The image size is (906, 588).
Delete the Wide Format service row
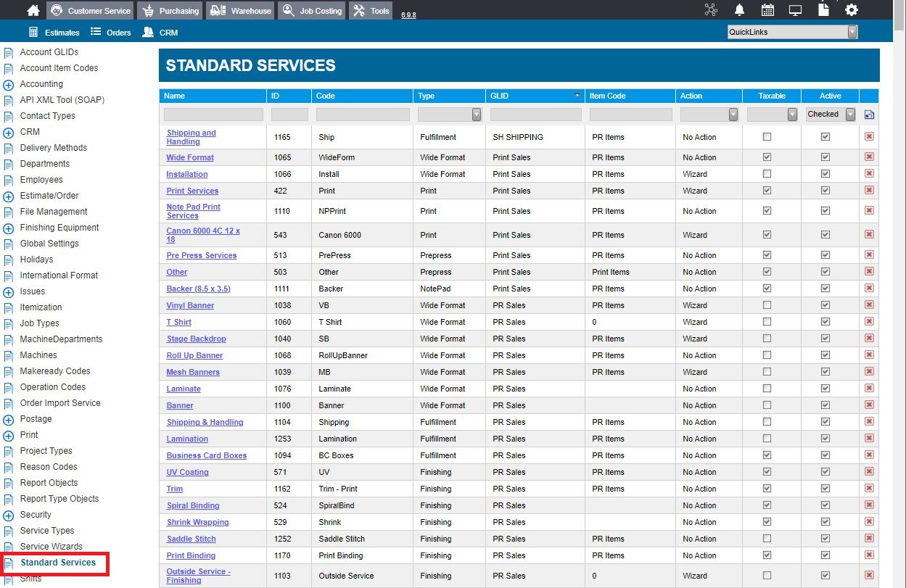point(869,157)
